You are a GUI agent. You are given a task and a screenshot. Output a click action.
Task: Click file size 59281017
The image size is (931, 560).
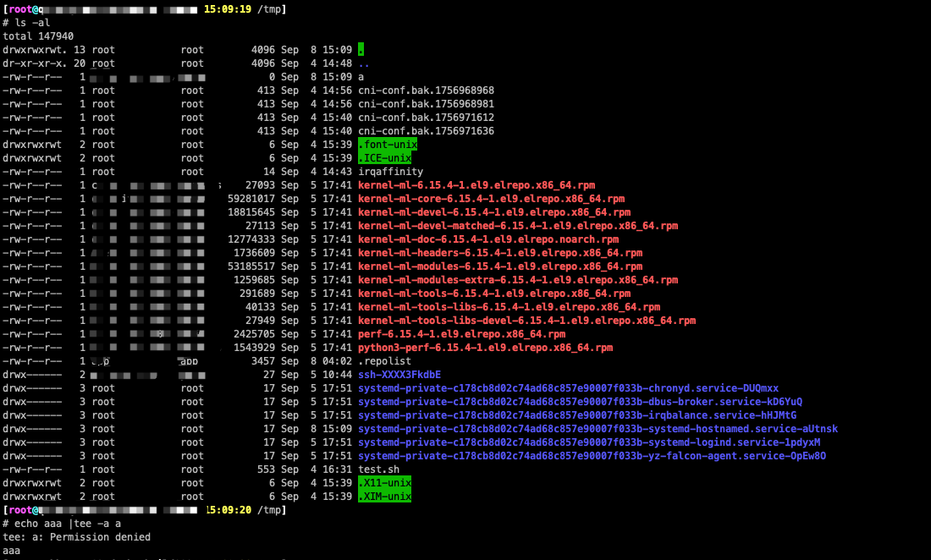251,200
